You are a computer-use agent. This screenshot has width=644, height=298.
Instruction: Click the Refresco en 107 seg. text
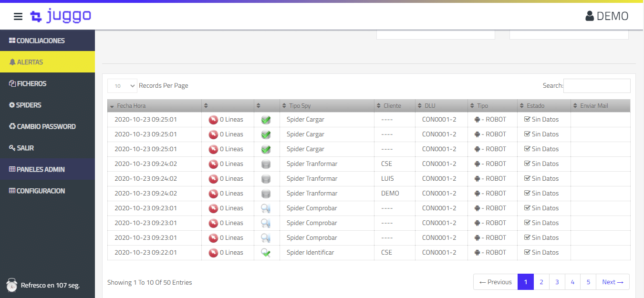coord(50,286)
